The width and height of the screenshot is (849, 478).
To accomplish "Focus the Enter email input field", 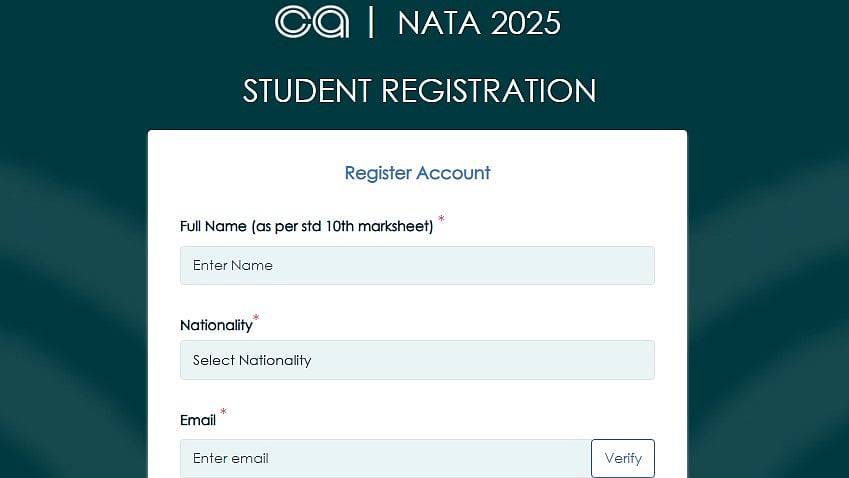I will [385, 459].
